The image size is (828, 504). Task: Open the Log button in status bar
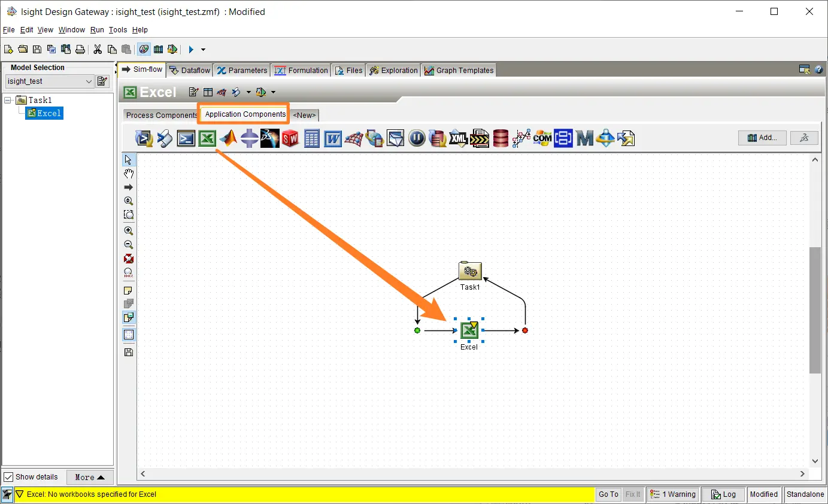tap(723, 494)
